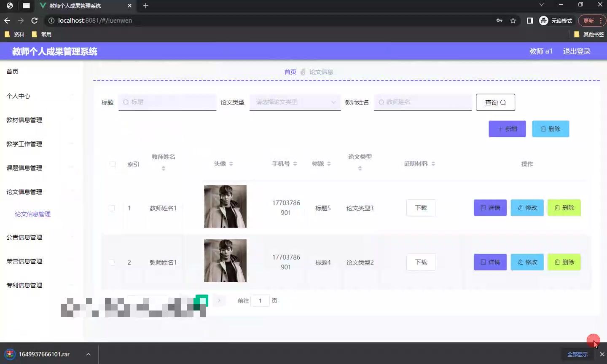
Task: Click 修改 for the 标题5 row
Action: [527, 208]
